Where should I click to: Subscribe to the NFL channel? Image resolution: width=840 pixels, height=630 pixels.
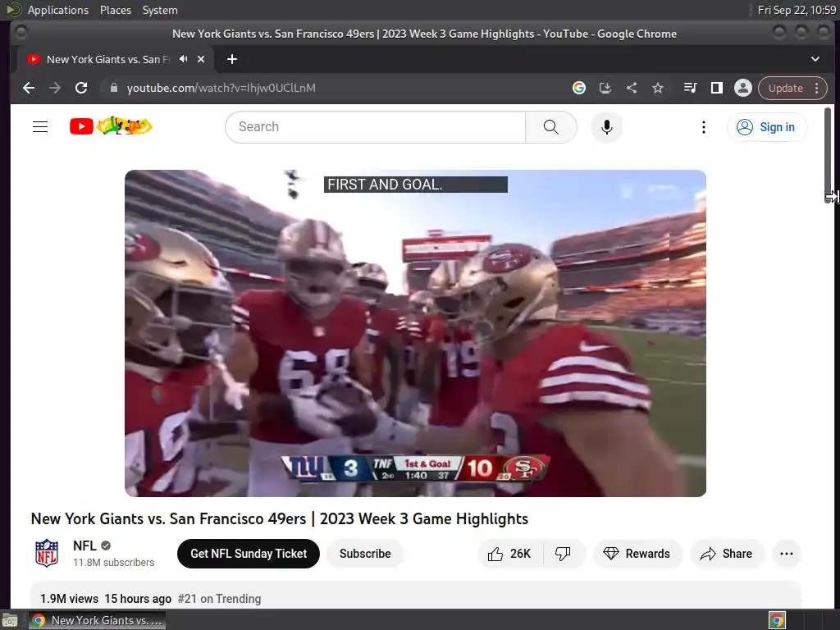pos(365,554)
